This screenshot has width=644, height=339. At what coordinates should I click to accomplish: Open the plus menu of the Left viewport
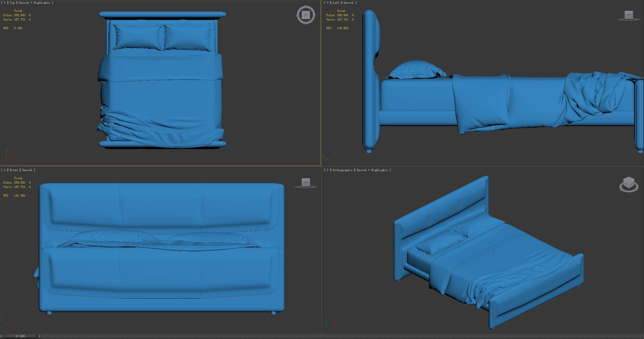tap(327, 3)
